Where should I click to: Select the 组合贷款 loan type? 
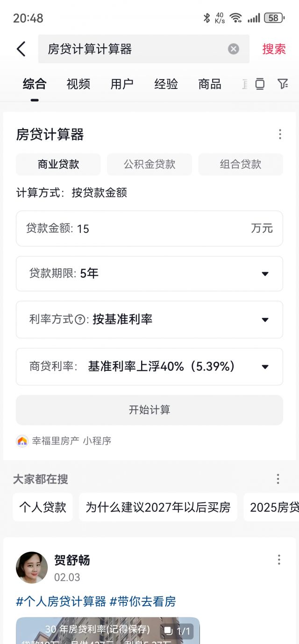(x=241, y=164)
